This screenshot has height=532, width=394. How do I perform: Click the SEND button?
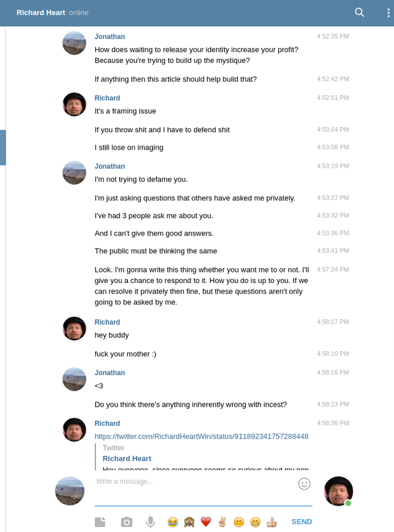(x=302, y=522)
